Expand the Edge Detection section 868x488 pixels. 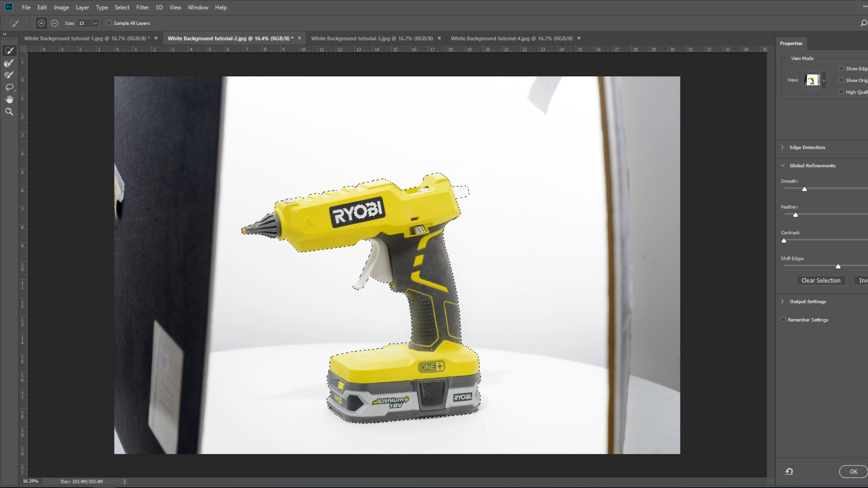click(x=783, y=147)
